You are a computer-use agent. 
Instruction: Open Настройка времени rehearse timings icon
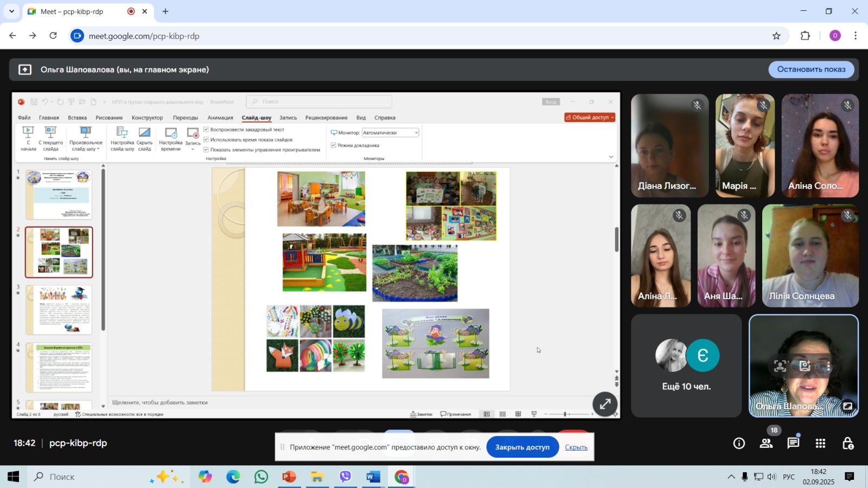click(171, 133)
